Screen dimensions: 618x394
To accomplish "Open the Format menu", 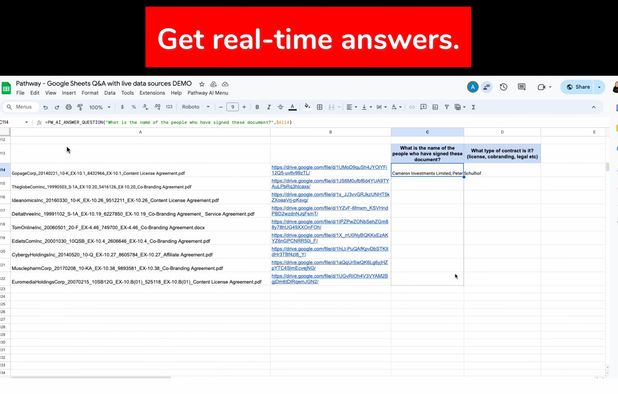I will (x=90, y=93).
